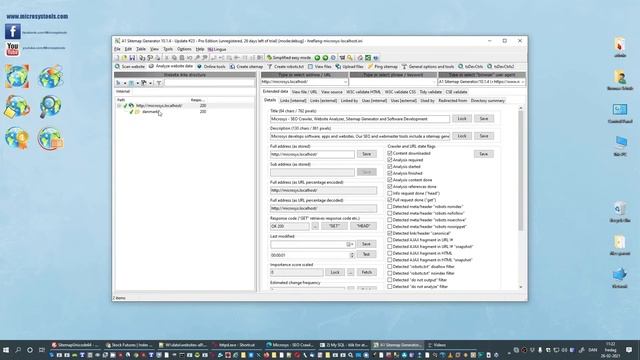Click the filter funnel icon in website links panel
This screenshot has width=640, height=360.
(x=159, y=83)
